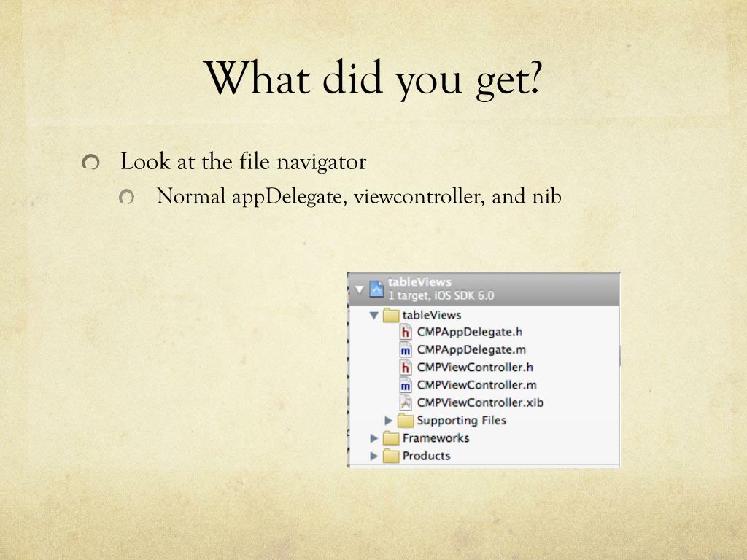The image size is (747, 560).
Task: Select the CMPAppDelegate.h file name
Action: (x=470, y=332)
